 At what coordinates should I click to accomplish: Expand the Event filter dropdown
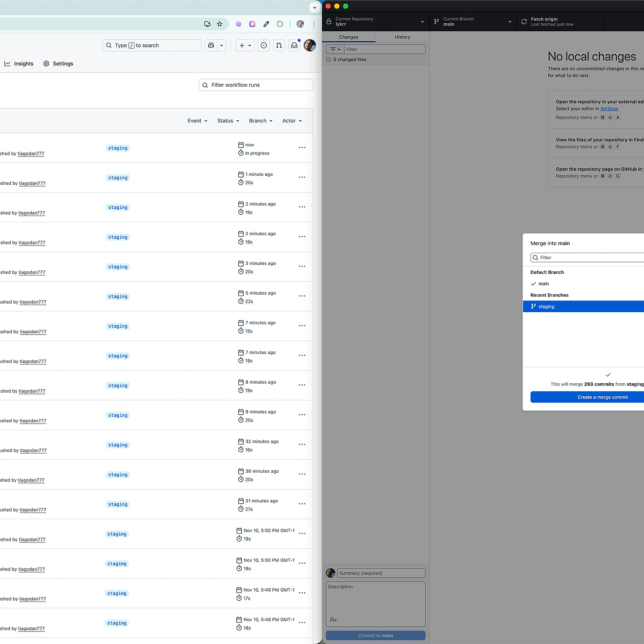(197, 121)
